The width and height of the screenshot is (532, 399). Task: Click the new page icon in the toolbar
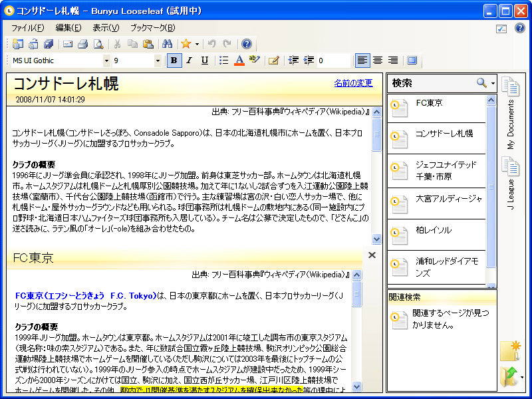click(18, 44)
